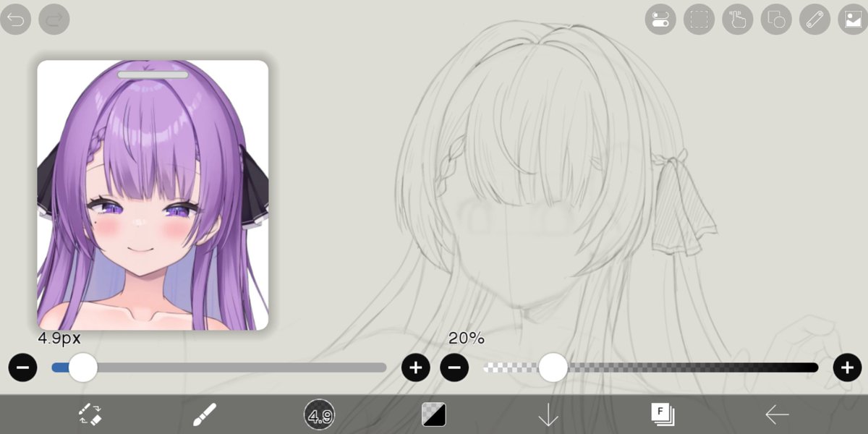Open the shape/material tool icon

(x=776, y=20)
